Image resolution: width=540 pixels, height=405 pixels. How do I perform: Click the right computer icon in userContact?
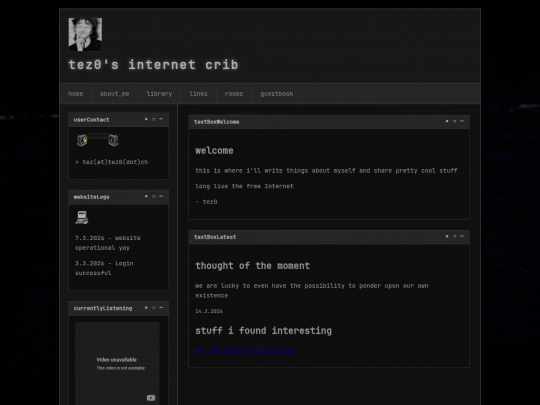point(113,140)
